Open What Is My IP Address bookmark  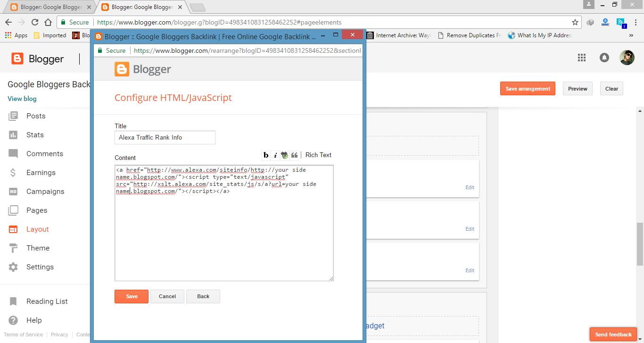coord(539,35)
